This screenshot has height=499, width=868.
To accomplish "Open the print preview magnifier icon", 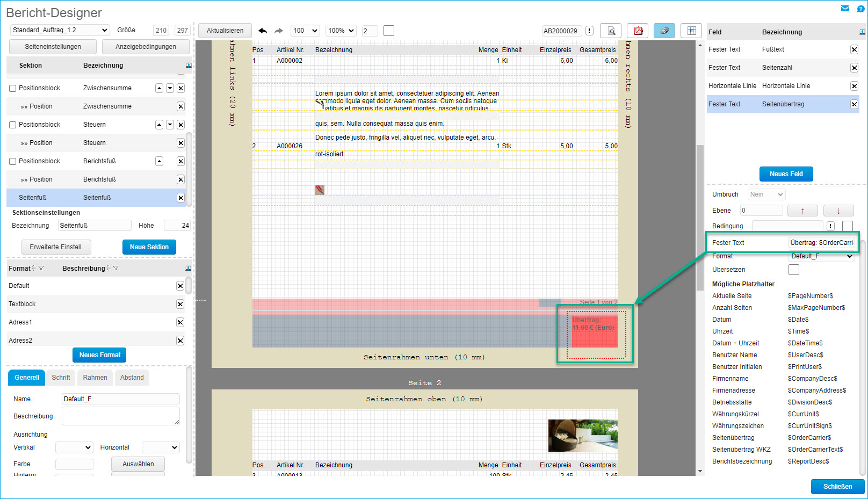I will tap(611, 31).
